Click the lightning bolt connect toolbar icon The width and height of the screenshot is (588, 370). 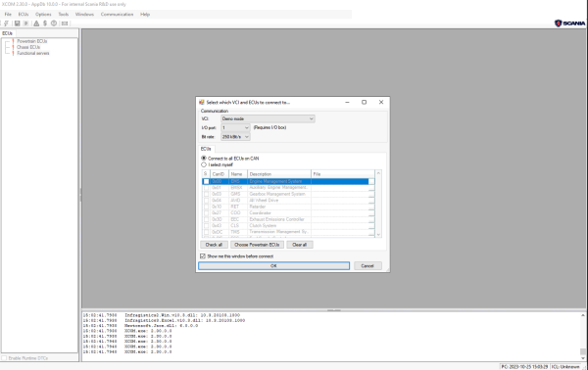(7, 23)
